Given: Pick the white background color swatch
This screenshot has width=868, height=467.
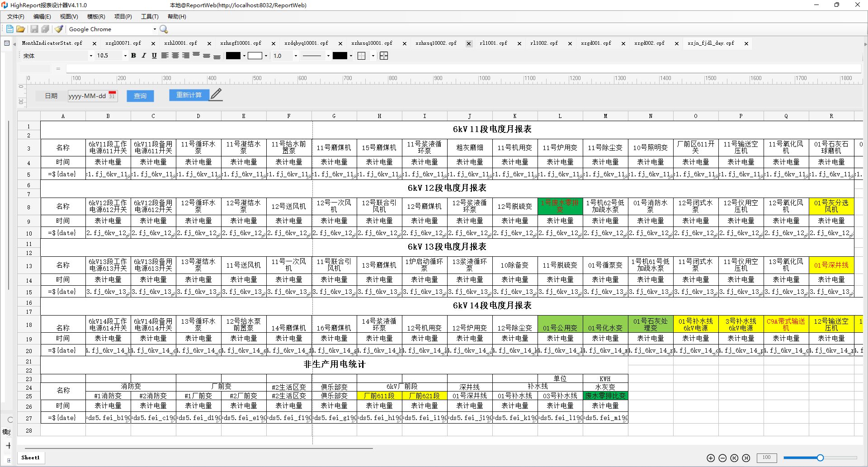Looking at the screenshot, I should (255, 56).
